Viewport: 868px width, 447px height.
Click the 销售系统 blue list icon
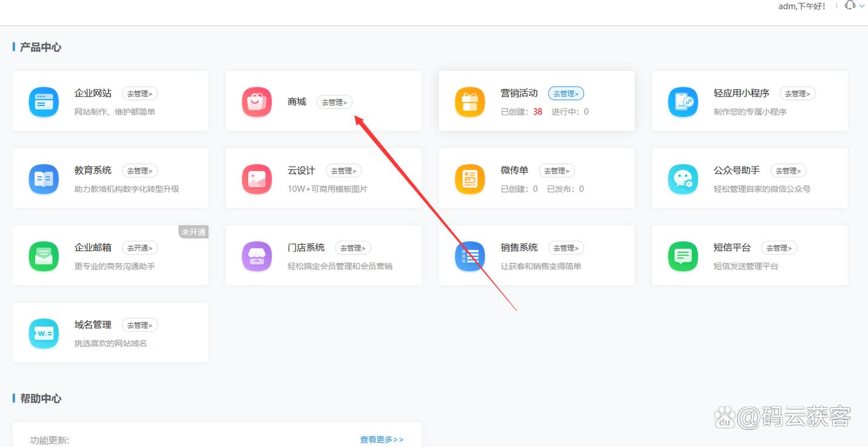pyautogui.click(x=470, y=256)
